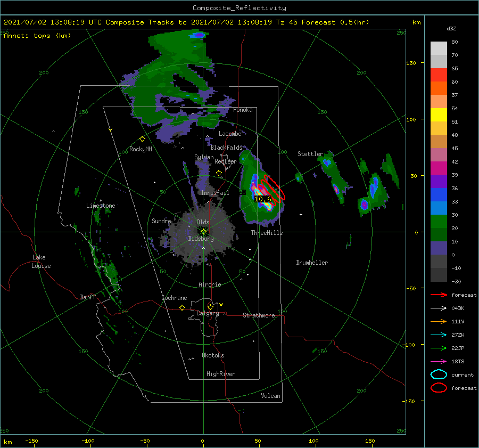Click the red forecast arrow in legend
479x448 pixels.
tap(439, 295)
